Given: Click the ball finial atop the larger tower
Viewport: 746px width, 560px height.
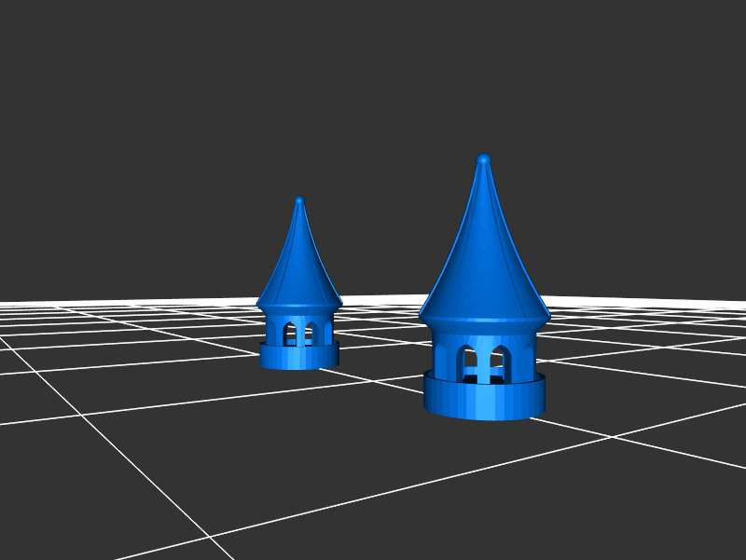Looking at the screenshot, I should coord(483,159).
